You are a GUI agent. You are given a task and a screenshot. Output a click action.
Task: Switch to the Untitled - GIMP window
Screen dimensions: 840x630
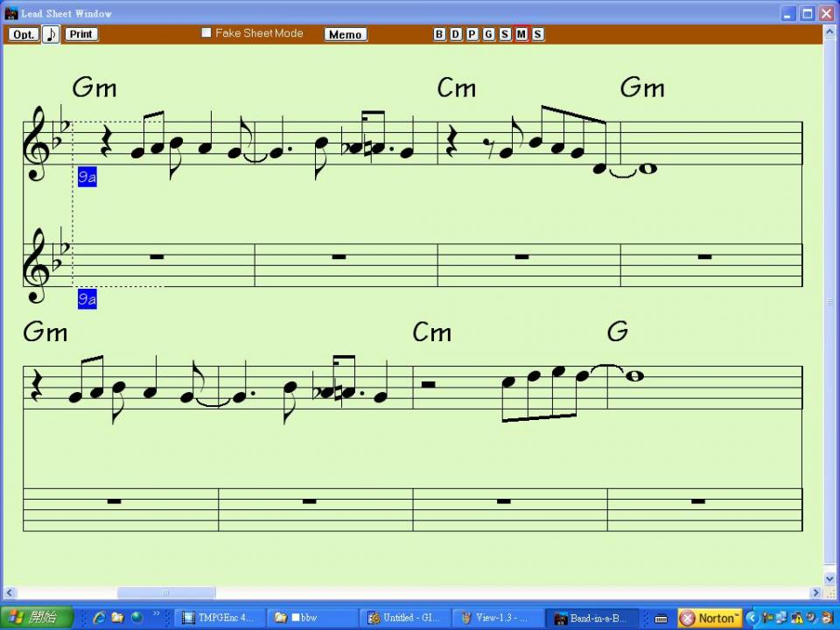coord(403,618)
